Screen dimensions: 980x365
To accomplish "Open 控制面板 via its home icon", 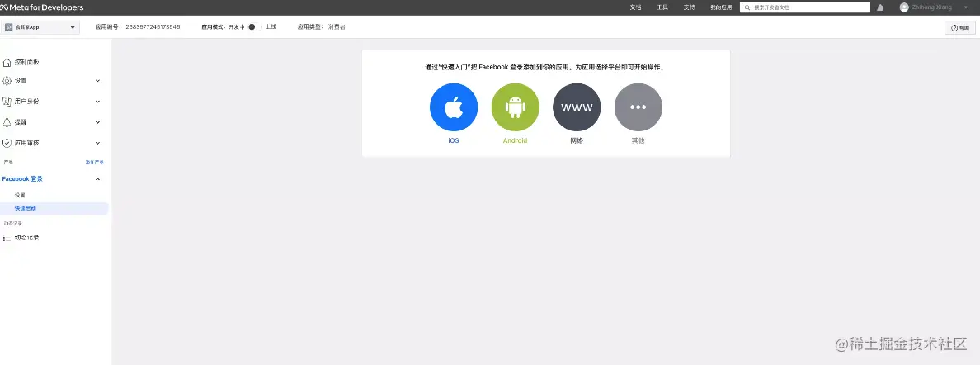I will (x=7, y=62).
